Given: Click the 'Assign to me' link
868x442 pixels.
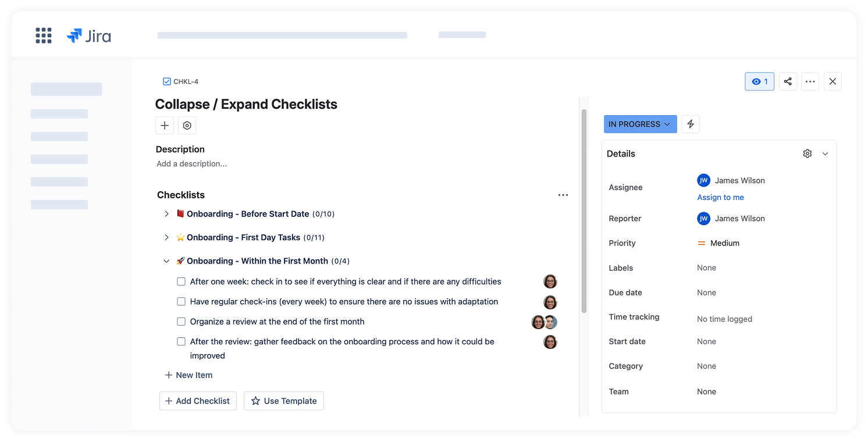Looking at the screenshot, I should 720,197.
